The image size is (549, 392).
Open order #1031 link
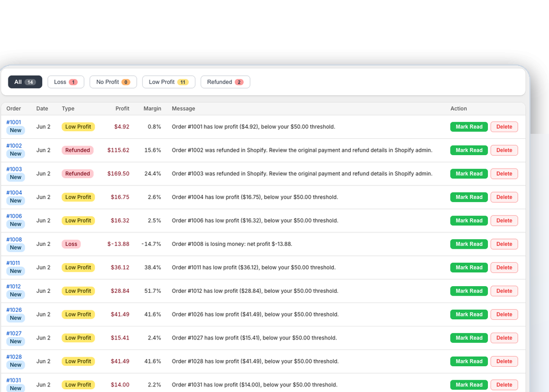pos(13,380)
